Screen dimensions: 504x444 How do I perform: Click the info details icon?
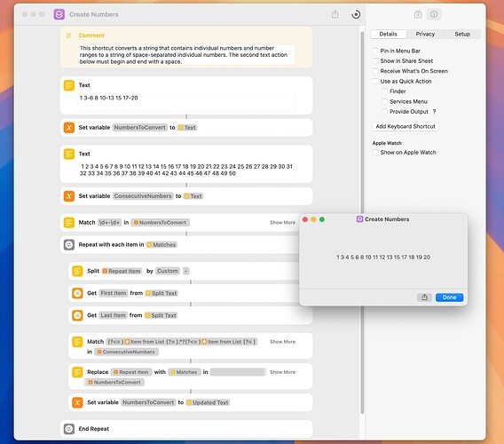(434, 14)
